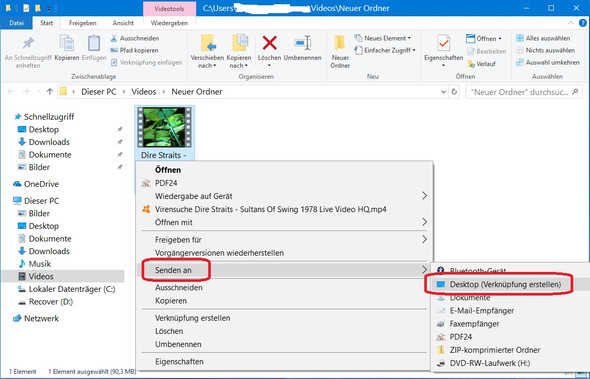Open Recover (D:) drive in sidebar
Image resolution: width=590 pixels, height=379 pixels.
(x=46, y=302)
